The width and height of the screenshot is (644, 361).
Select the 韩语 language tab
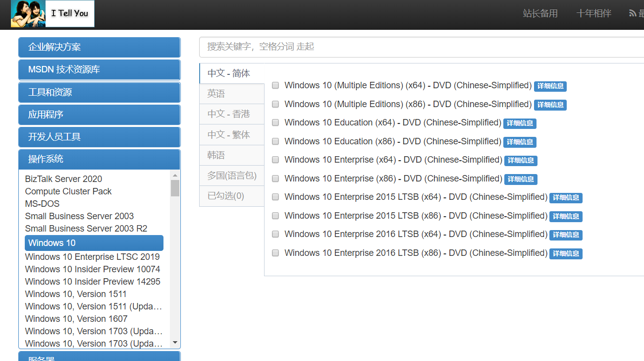point(232,155)
